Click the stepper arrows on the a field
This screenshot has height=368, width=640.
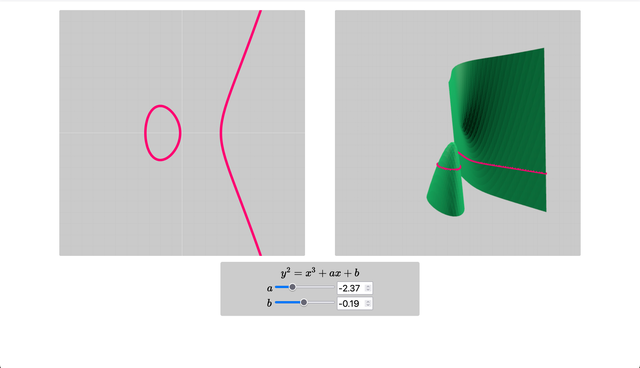[368, 288]
